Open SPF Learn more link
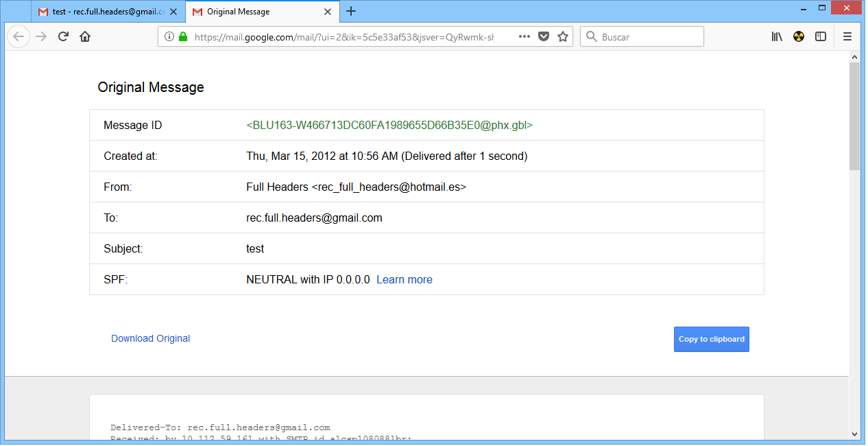The image size is (868, 446). (x=405, y=279)
